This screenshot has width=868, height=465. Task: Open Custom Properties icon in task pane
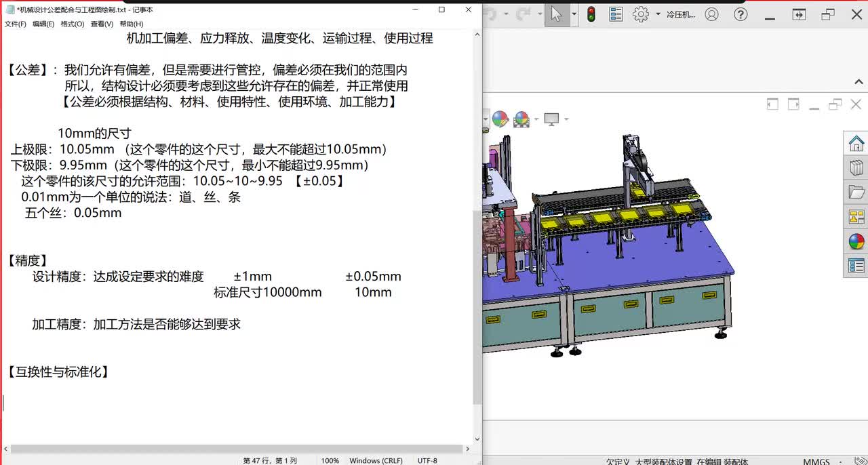click(856, 266)
